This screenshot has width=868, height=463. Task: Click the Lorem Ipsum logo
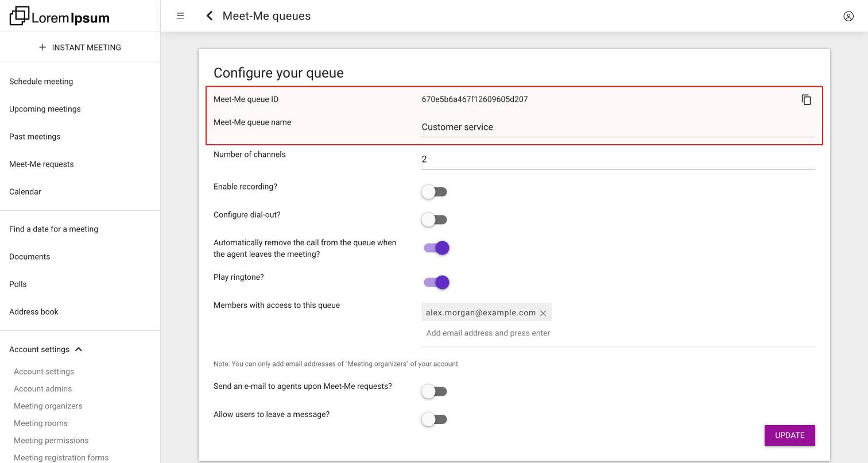60,16
